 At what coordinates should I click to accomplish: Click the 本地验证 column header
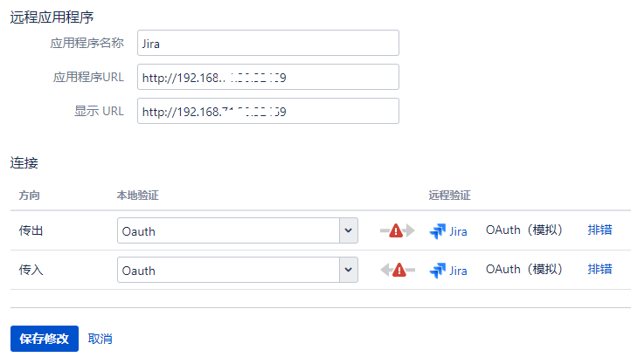(x=137, y=194)
